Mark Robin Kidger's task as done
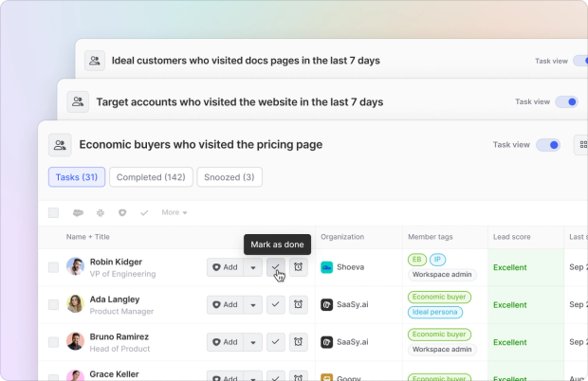 [x=276, y=267]
